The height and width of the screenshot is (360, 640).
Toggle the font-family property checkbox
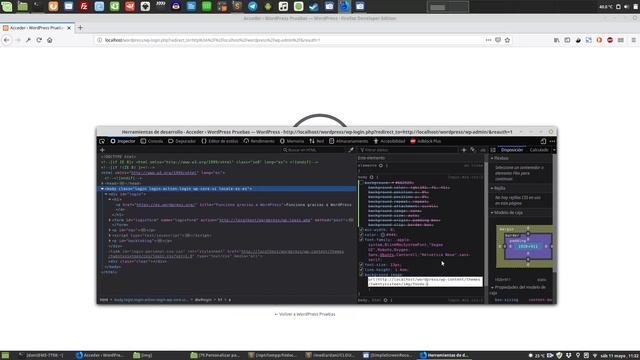coord(361,240)
